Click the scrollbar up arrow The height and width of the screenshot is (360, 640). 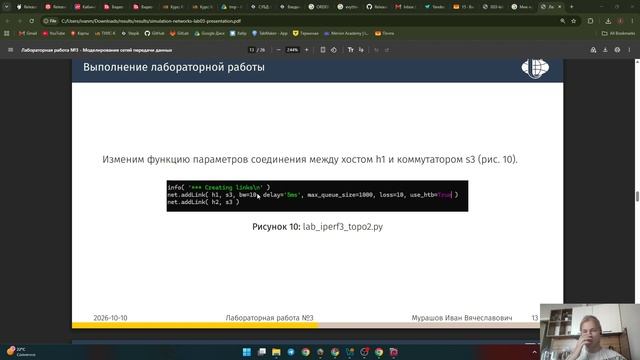637,62
